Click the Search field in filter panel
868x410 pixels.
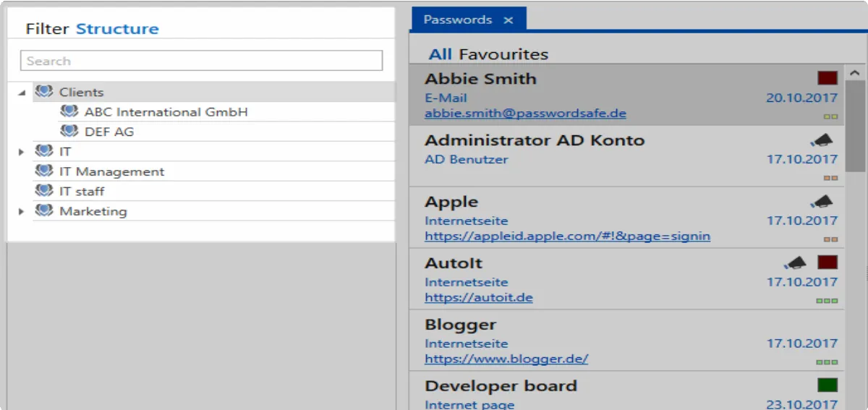201,61
